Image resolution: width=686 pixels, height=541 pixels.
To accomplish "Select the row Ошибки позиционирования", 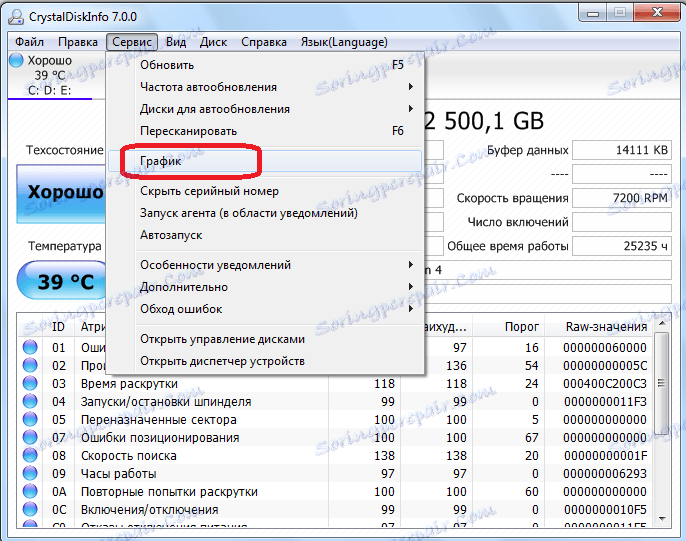I will (336, 437).
